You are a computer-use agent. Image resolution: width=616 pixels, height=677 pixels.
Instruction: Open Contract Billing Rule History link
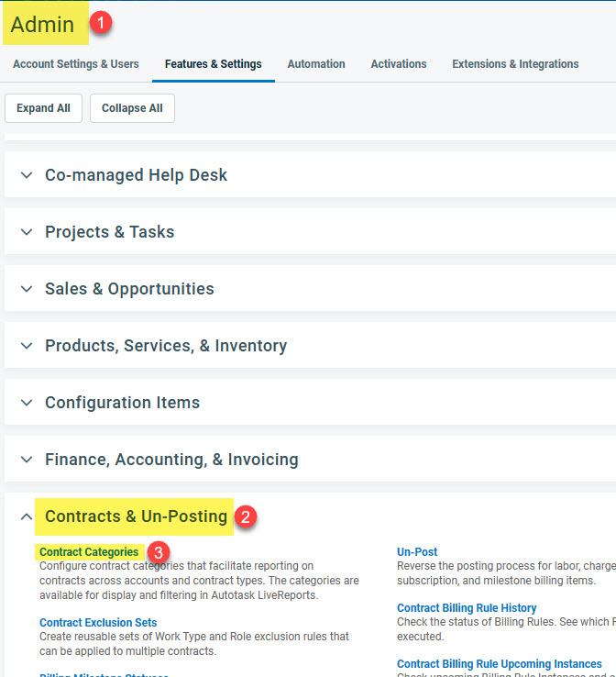(x=467, y=608)
